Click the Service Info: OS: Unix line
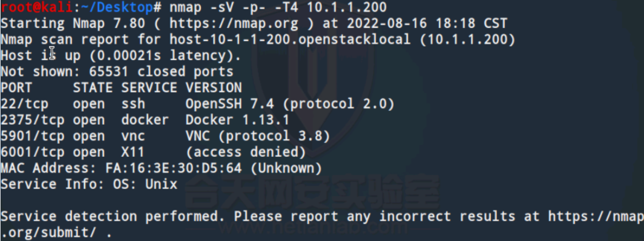Image resolution: width=644 pixels, height=241 pixels. coord(89,184)
